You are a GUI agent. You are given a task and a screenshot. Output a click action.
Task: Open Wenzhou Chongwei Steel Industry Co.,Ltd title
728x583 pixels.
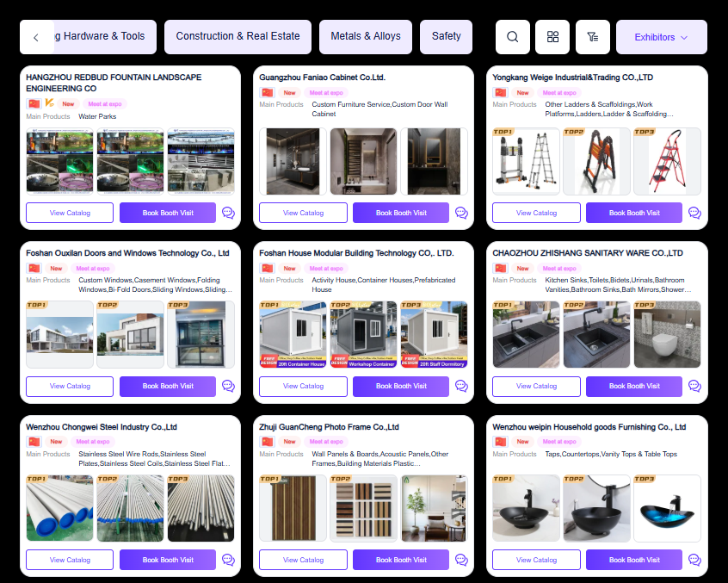tap(102, 427)
